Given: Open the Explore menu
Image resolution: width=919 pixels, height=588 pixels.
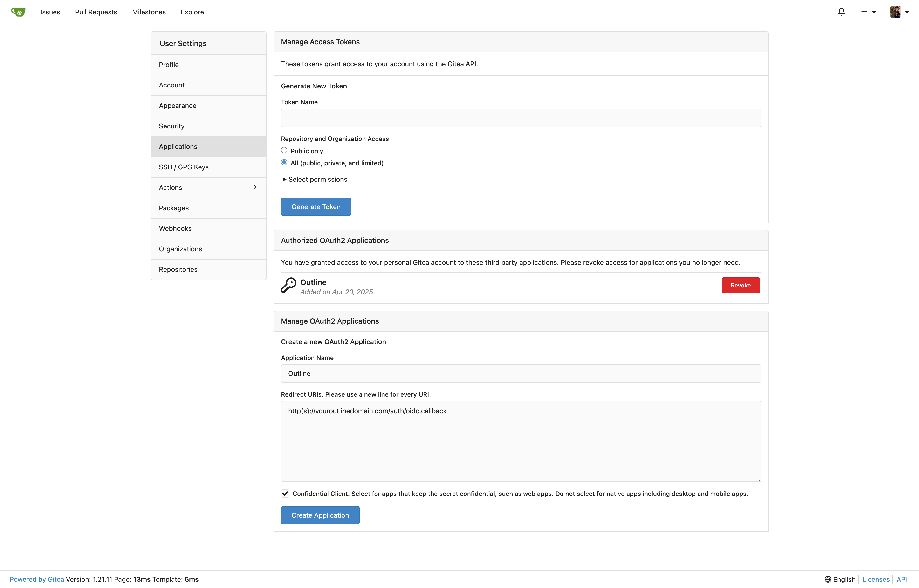Looking at the screenshot, I should tap(192, 12).
